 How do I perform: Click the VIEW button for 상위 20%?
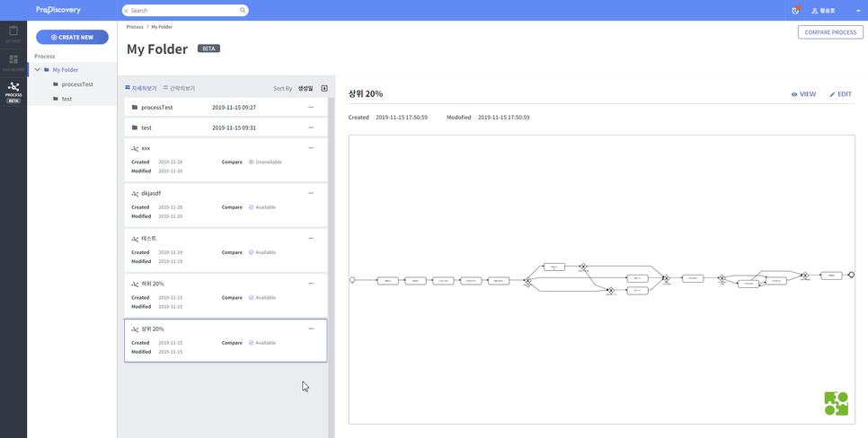tap(804, 94)
